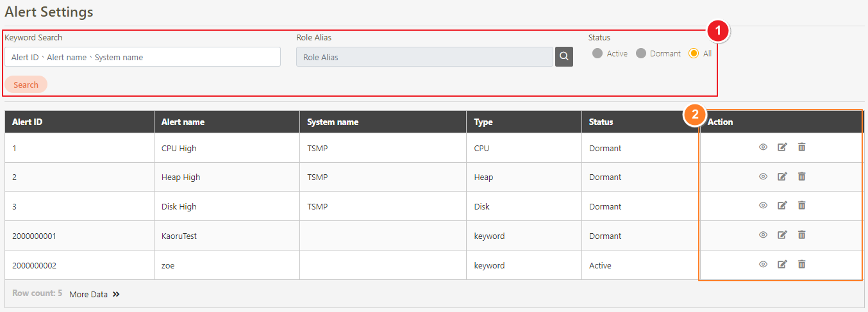This screenshot has height=312, width=868.
Task: View details of CPU High alert
Action: point(763,147)
